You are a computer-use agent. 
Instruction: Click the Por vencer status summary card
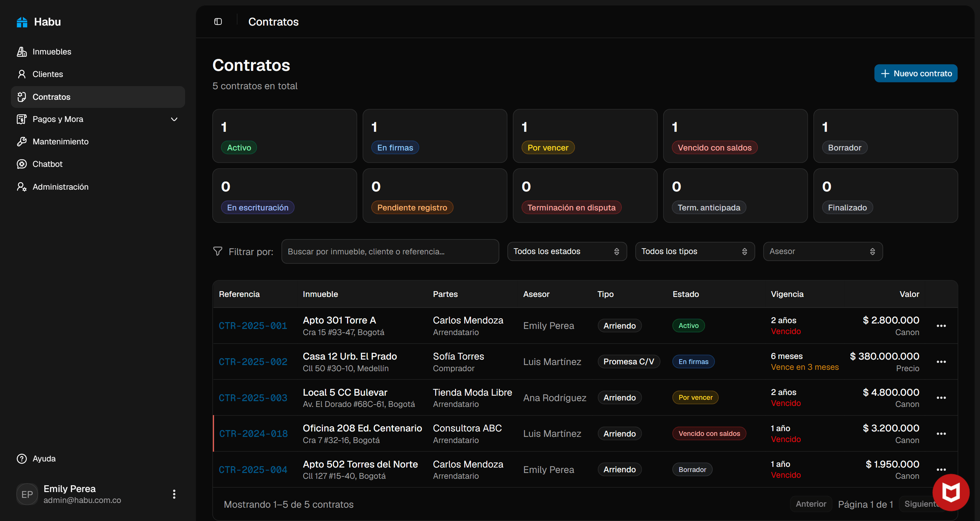(585, 136)
